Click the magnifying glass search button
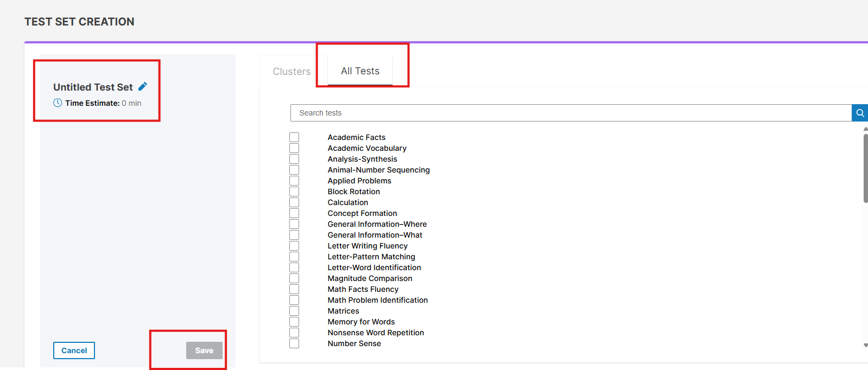This screenshot has width=868, height=370. coord(860,113)
